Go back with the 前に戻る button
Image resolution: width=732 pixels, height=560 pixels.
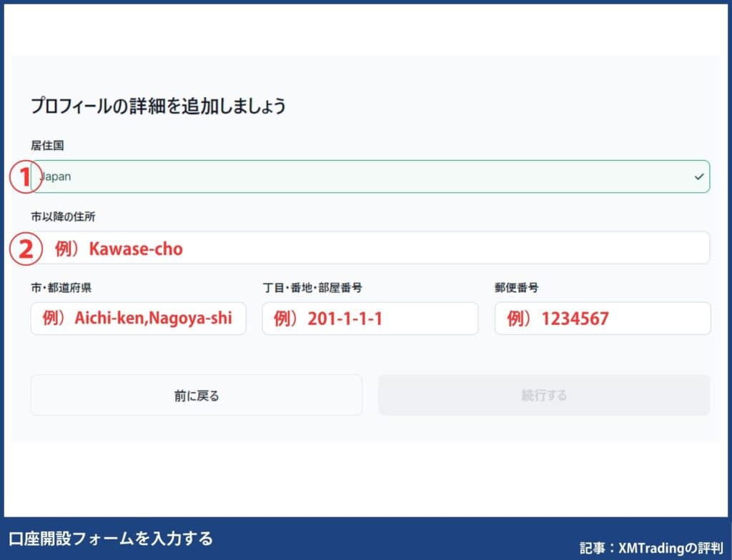click(x=196, y=395)
